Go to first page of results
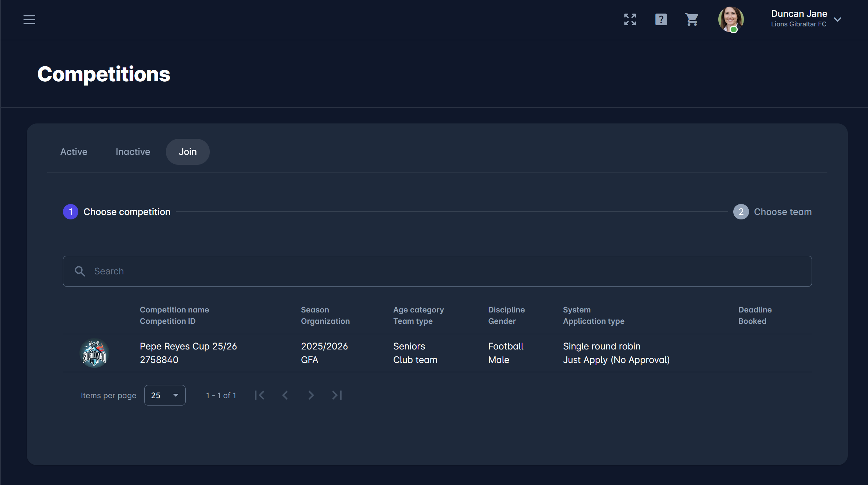The image size is (868, 485). pos(260,395)
